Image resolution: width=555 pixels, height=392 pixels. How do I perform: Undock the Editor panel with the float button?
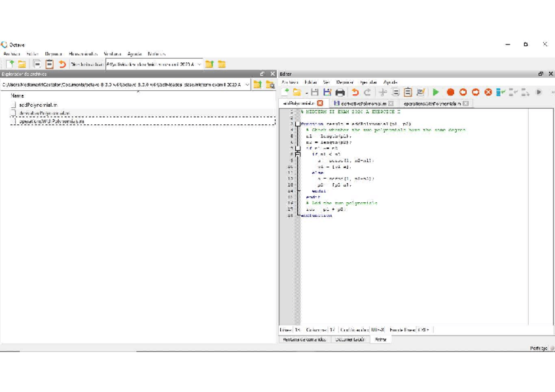541,74
